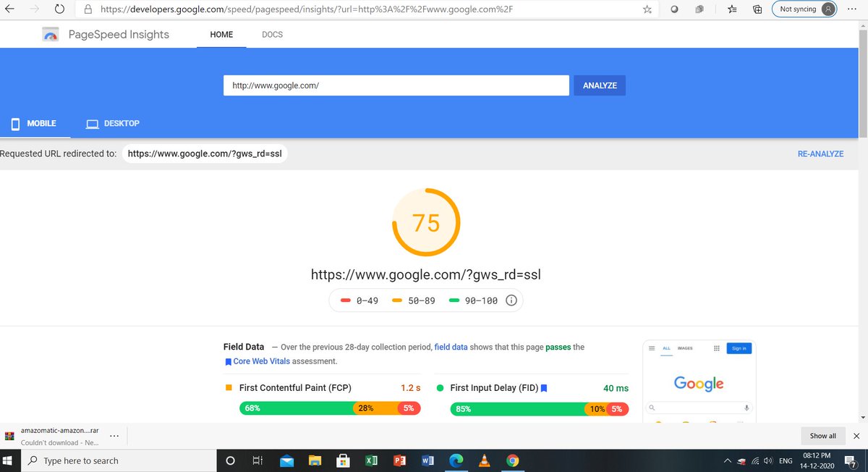Open Cortana circle icon in the taskbar
Viewport: 868px width, 472px height.
(231, 460)
